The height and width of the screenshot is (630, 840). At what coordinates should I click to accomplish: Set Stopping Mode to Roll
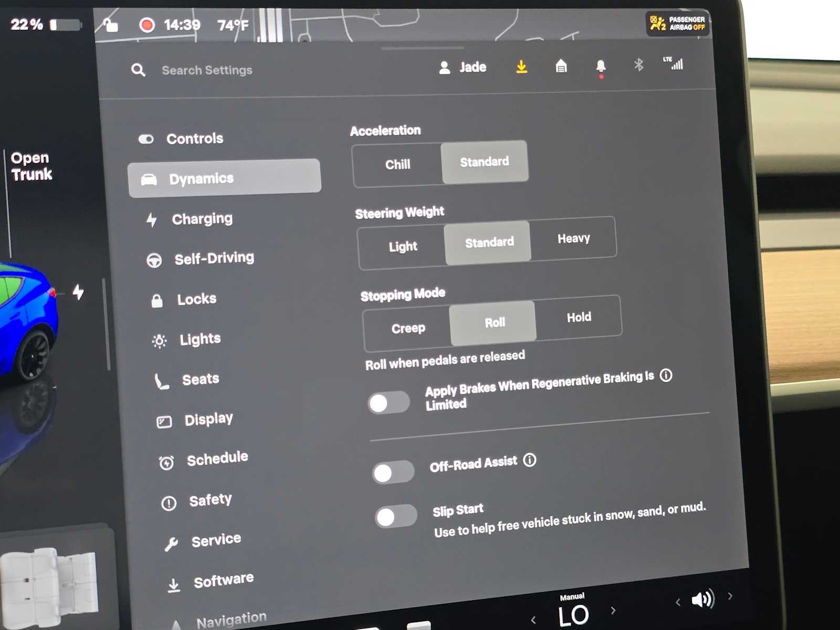pyautogui.click(x=494, y=322)
